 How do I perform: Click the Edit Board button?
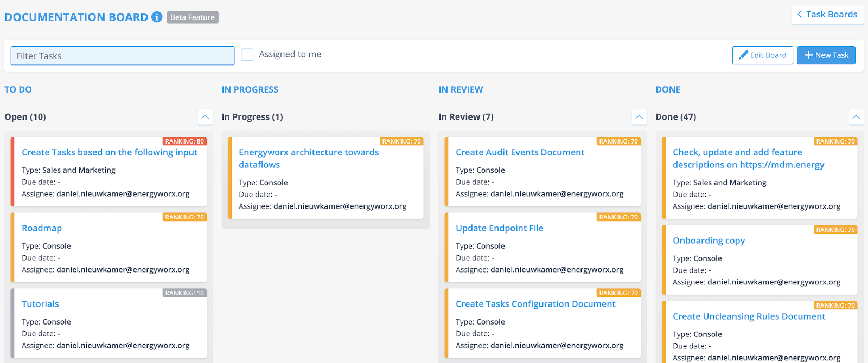point(762,55)
